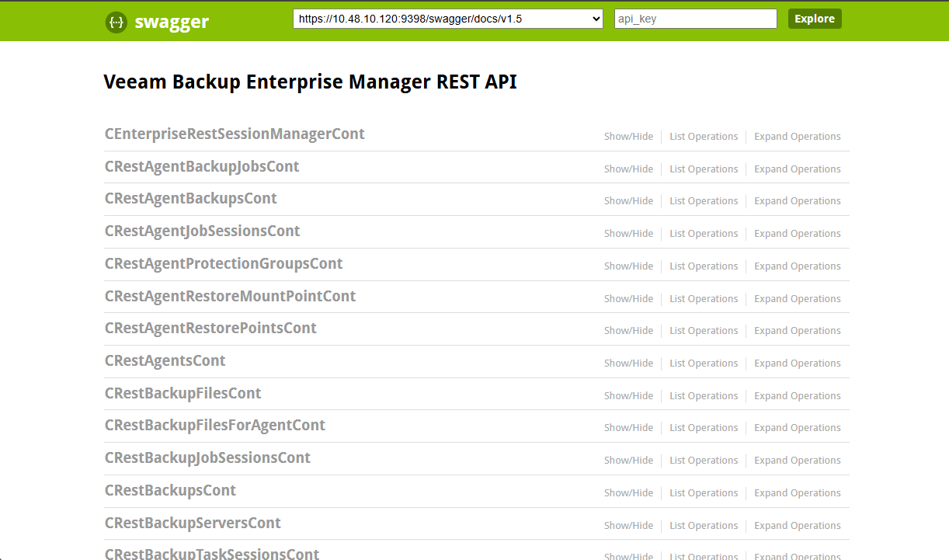The width and height of the screenshot is (949, 560).
Task: Open CRestAgentRestoreMountPointCont section
Action: coord(231,297)
